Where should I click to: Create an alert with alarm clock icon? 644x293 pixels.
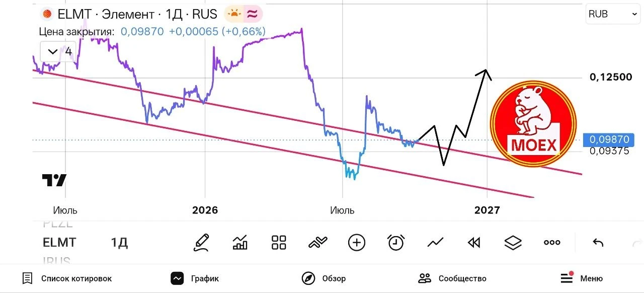[x=396, y=243]
